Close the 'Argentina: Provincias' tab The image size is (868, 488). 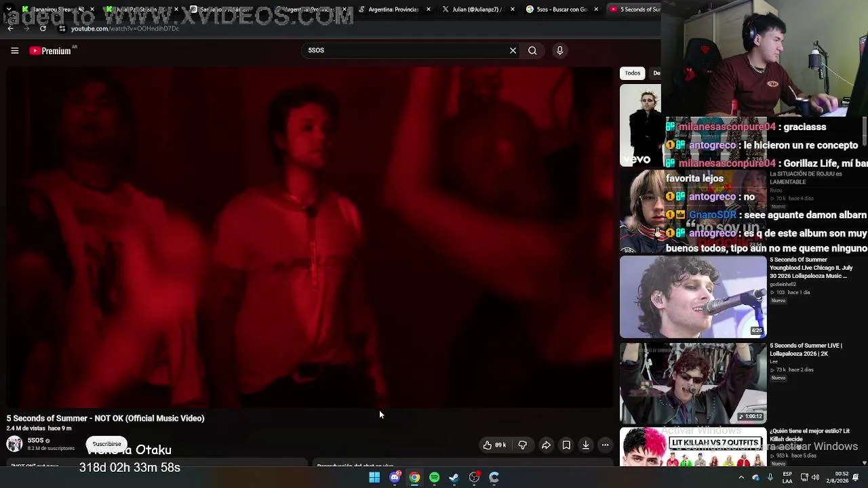click(428, 9)
